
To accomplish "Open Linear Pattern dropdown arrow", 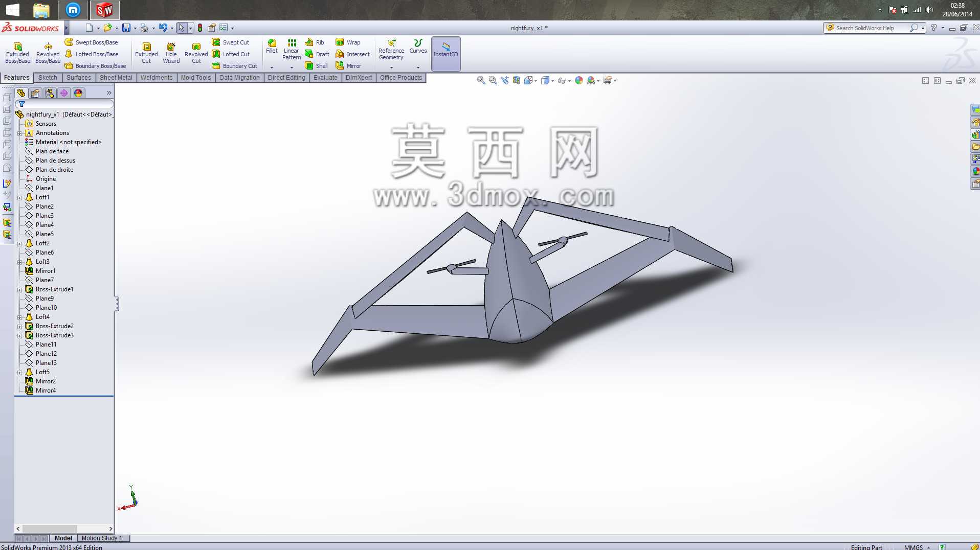I will coord(292,67).
